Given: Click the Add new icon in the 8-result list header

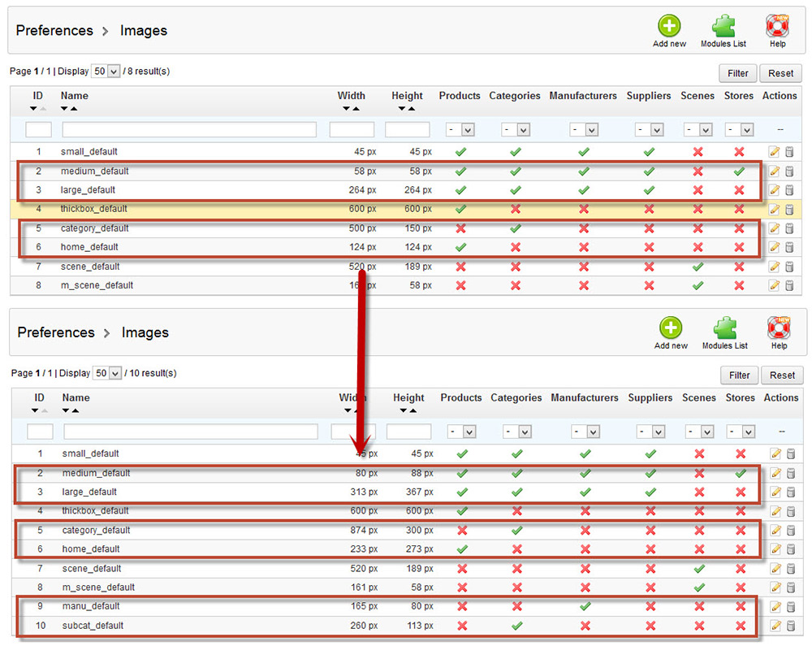Looking at the screenshot, I should tap(669, 25).
